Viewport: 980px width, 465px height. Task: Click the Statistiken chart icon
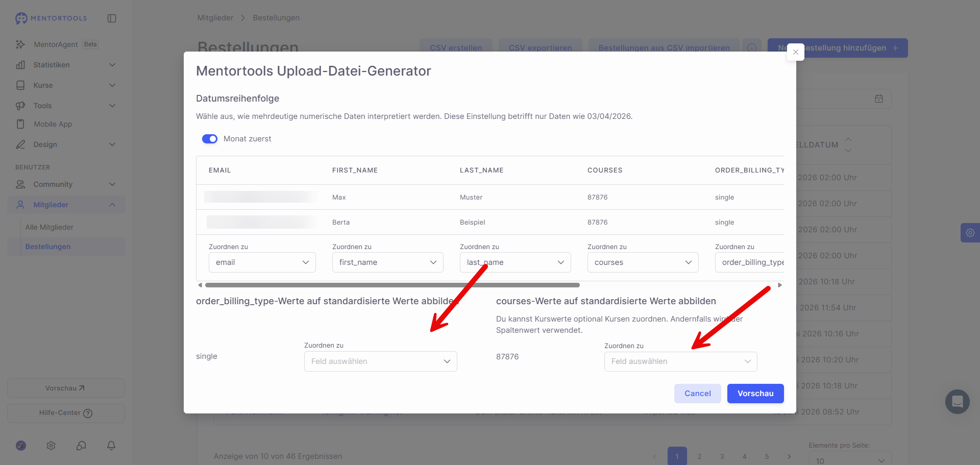coord(20,65)
